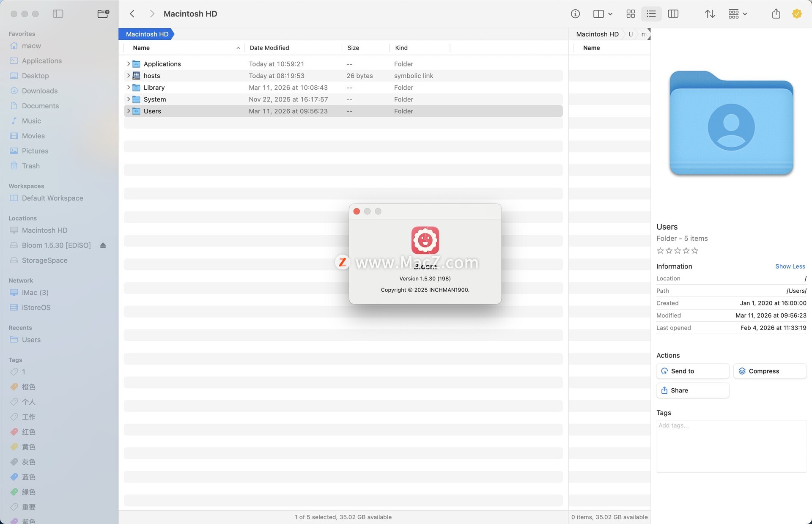Open the info inspector icon
Screen dimensions: 812x524
coord(575,14)
